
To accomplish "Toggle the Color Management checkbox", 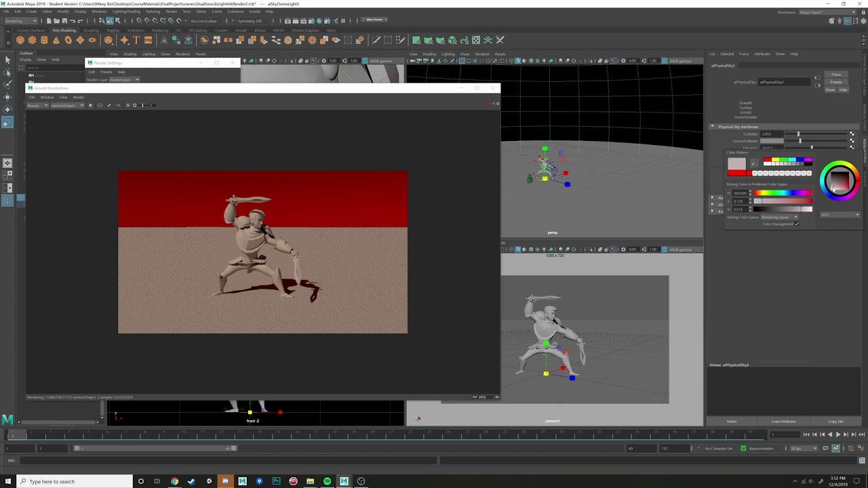I will click(797, 224).
